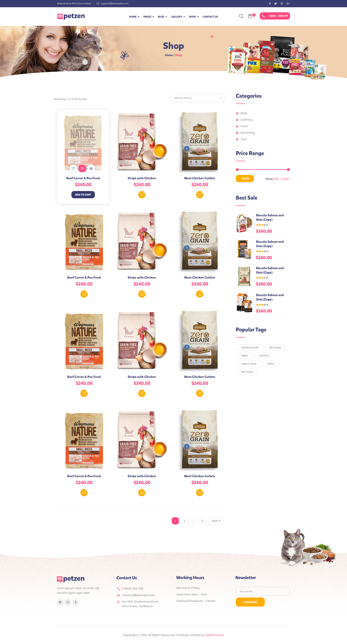This screenshot has width=347, height=644.
Task: Expand the SHOP menu in navigation
Action: tap(194, 17)
